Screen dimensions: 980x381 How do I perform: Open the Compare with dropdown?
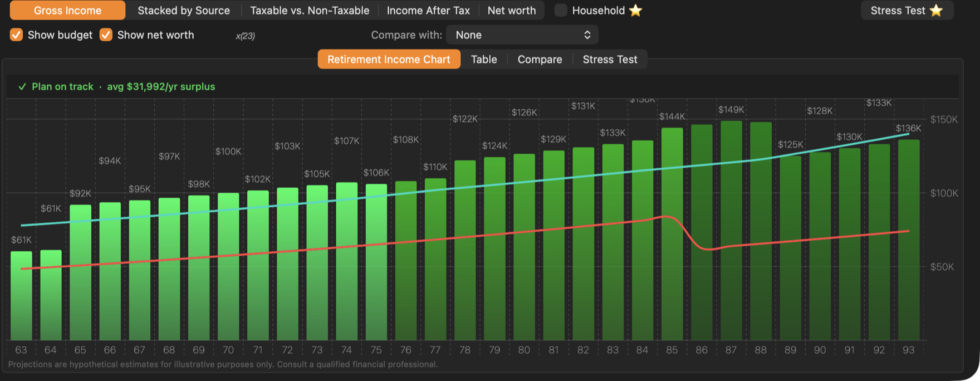pyautogui.click(x=522, y=35)
